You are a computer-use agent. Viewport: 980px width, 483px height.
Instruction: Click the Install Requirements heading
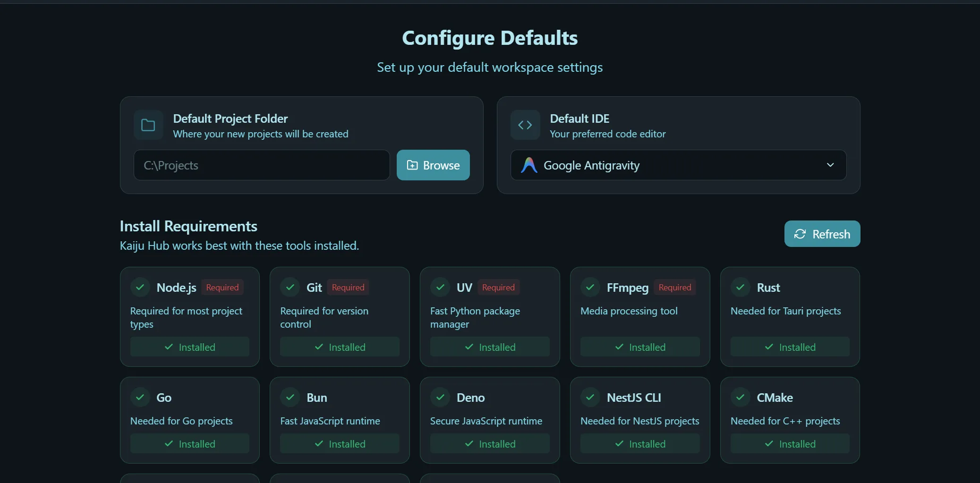188,226
